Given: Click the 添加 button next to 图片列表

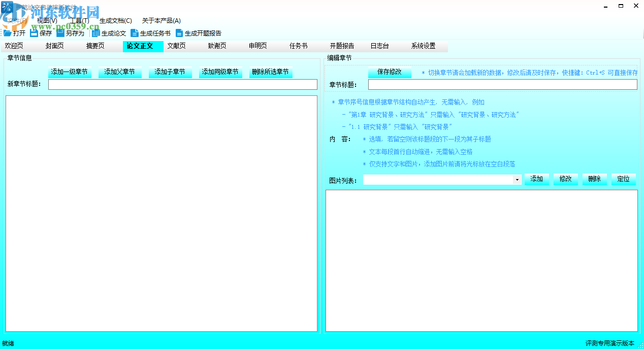Looking at the screenshot, I should click(x=537, y=179).
